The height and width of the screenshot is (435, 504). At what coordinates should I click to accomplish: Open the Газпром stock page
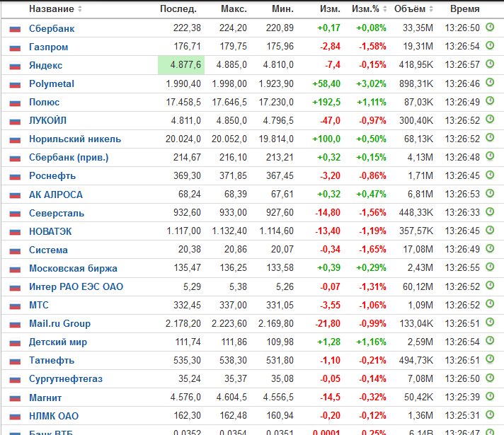[49, 47]
